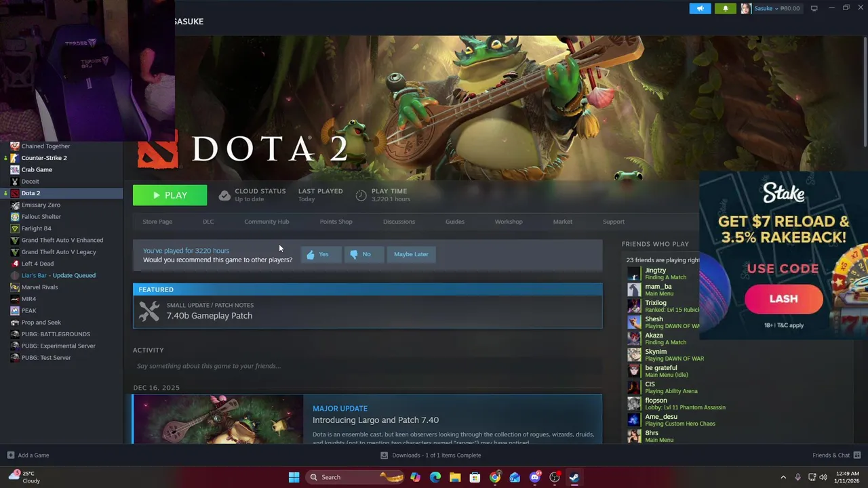The height and width of the screenshot is (488, 868).
Task: Select Grand Theft Auto V Enhanced
Action: tap(61, 240)
